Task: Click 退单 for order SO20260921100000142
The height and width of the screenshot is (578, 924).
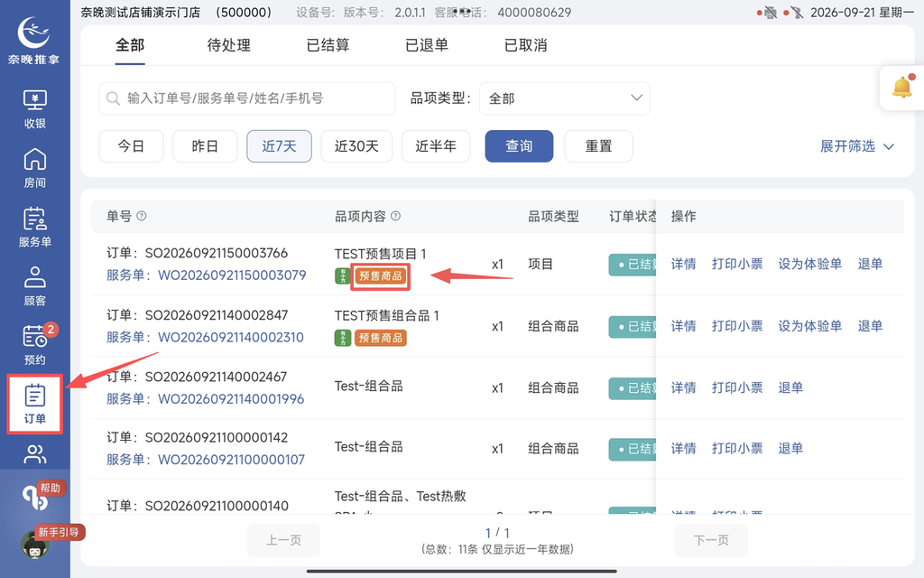Action: (790, 449)
